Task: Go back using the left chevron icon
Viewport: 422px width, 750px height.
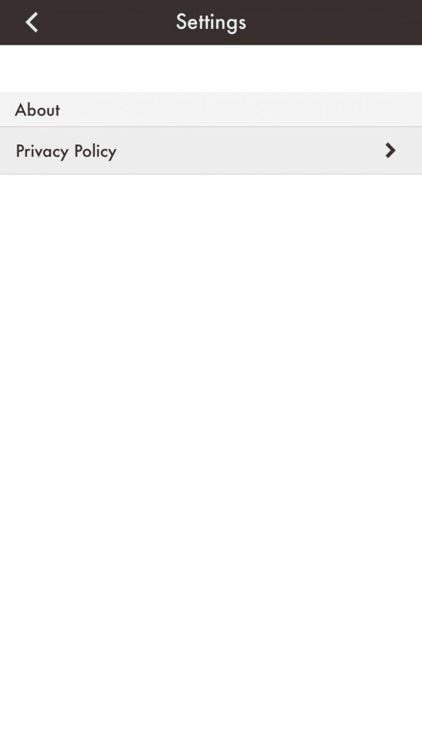Action: (32, 22)
